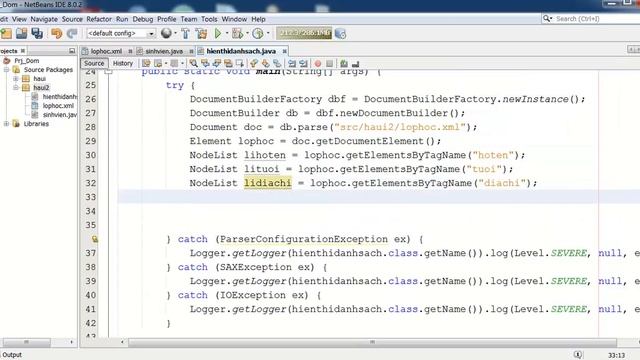The image size is (640, 360).
Task: Toggle the Rectangular Selection icon
Action: tap(240, 63)
